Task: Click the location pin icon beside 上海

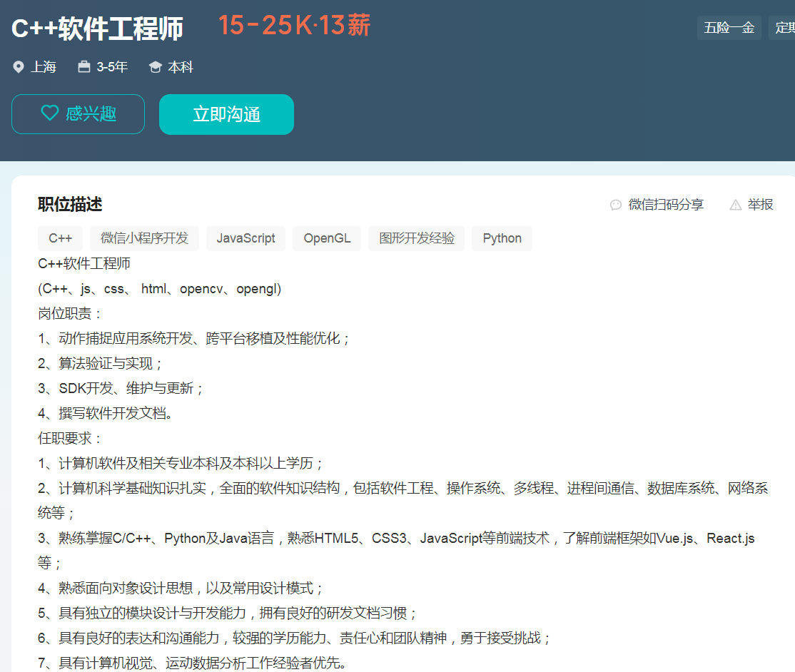Action: (19, 67)
